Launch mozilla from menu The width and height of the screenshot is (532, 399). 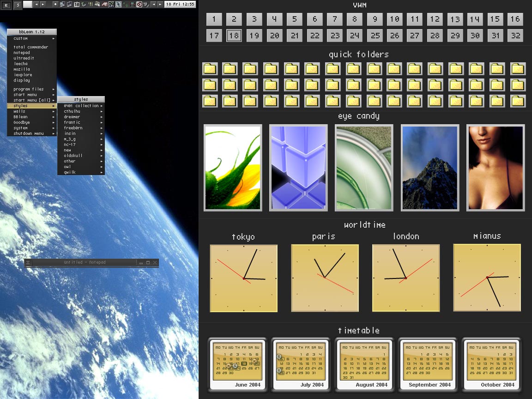(32, 69)
